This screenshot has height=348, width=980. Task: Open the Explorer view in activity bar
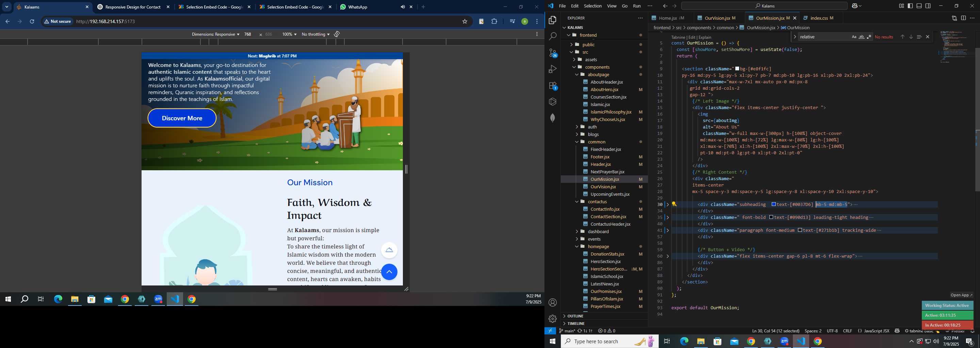pos(552,20)
